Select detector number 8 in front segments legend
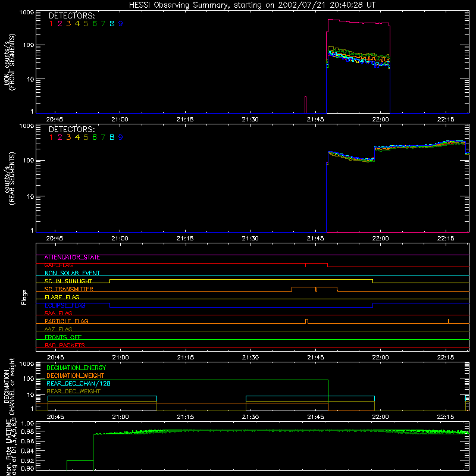This screenshot has width=476, height=476. click(x=112, y=24)
